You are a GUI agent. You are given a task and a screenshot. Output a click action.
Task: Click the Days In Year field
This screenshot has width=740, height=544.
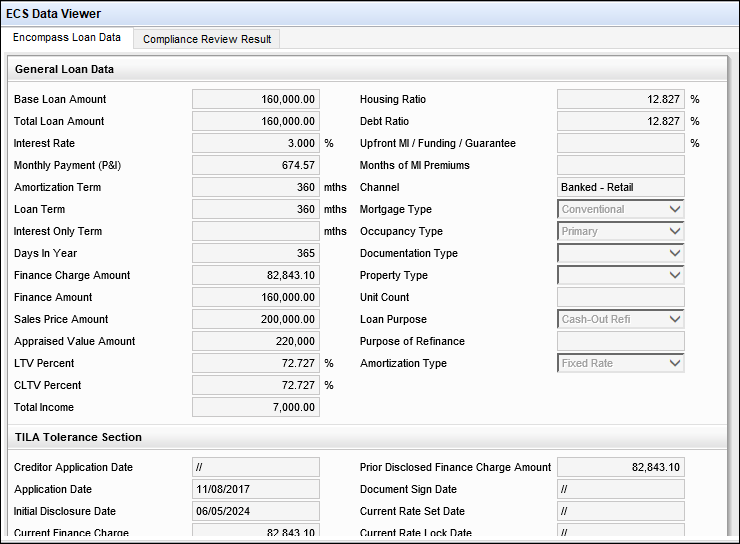tap(256, 253)
